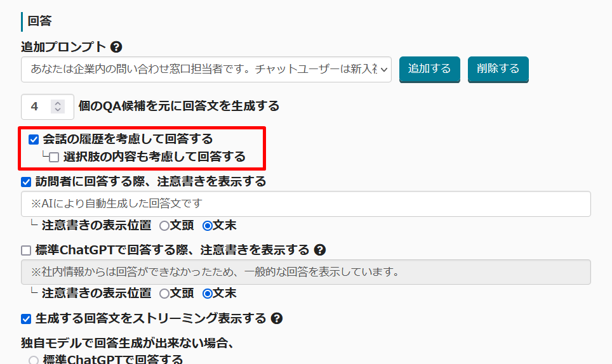Click the QA候補 number field showing 4
This screenshot has width=612, height=364.
pos(36,107)
